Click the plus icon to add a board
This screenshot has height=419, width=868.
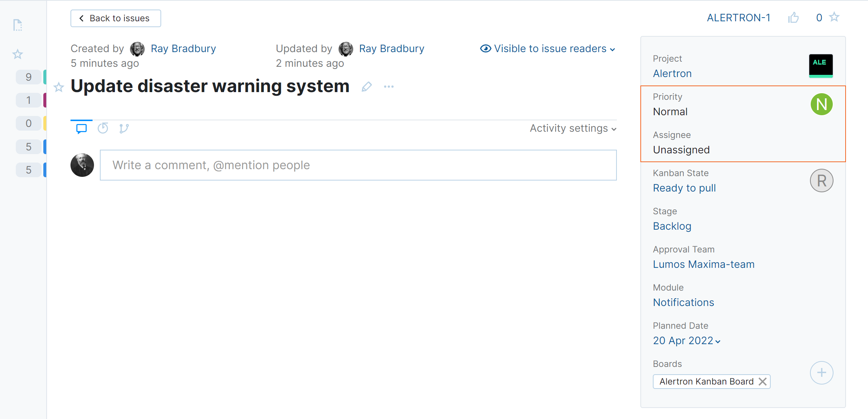click(x=821, y=373)
